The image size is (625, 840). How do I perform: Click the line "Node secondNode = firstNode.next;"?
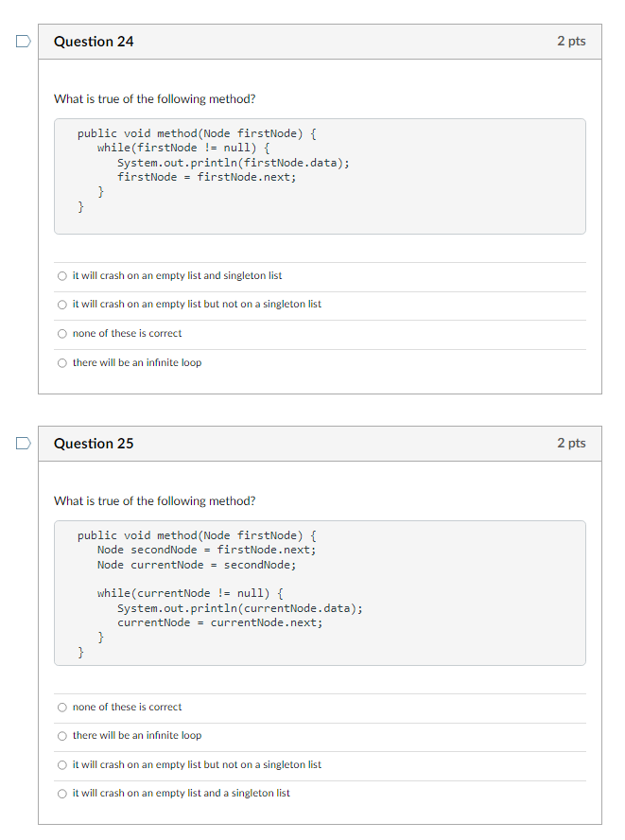(x=207, y=550)
